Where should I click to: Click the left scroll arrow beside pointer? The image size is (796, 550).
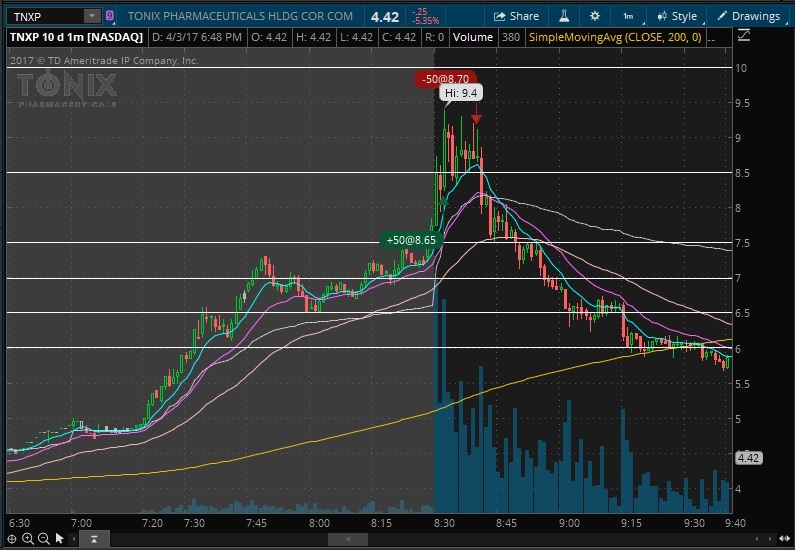pyautogui.click(x=74, y=539)
